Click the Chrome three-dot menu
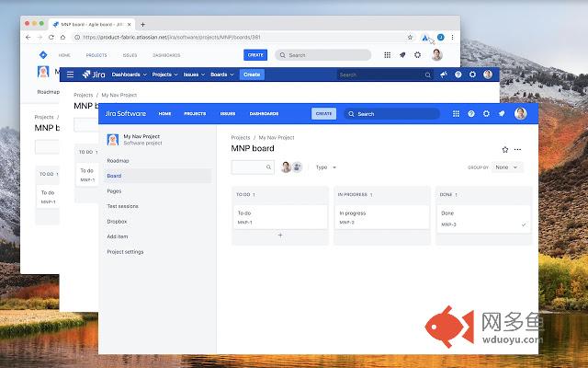 [453, 37]
